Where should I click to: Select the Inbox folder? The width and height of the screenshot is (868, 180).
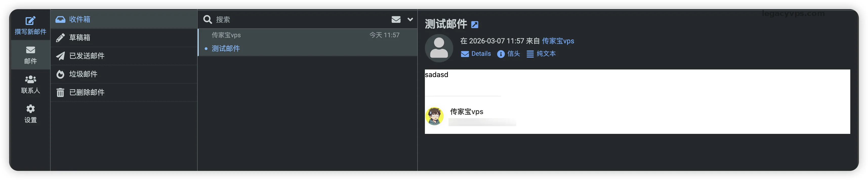coord(79,19)
